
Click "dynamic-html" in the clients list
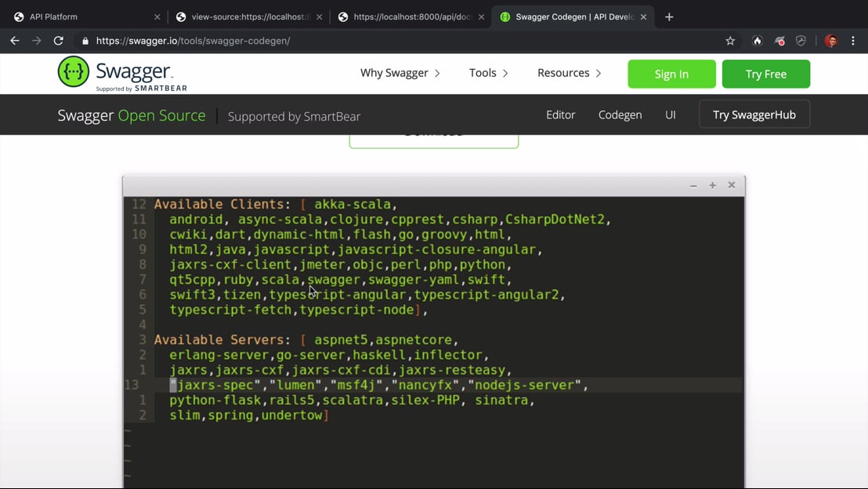coord(299,234)
